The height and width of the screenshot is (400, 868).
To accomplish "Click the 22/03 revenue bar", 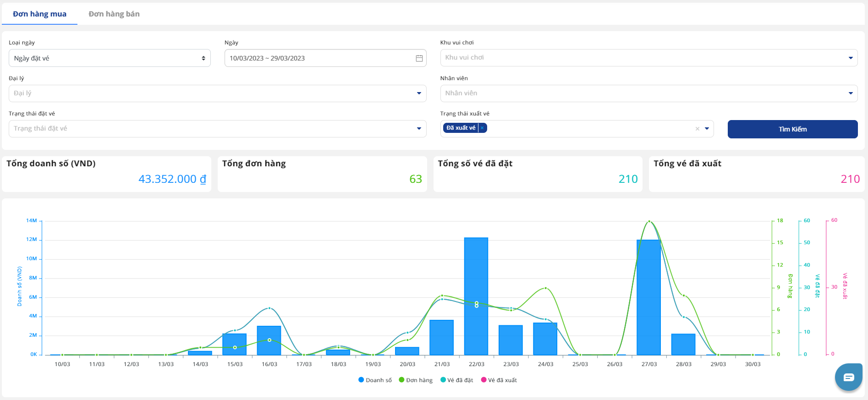I will pos(476,296).
